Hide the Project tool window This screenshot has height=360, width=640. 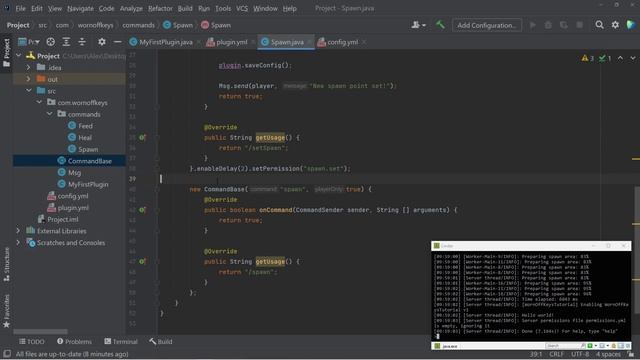[x=118, y=42]
